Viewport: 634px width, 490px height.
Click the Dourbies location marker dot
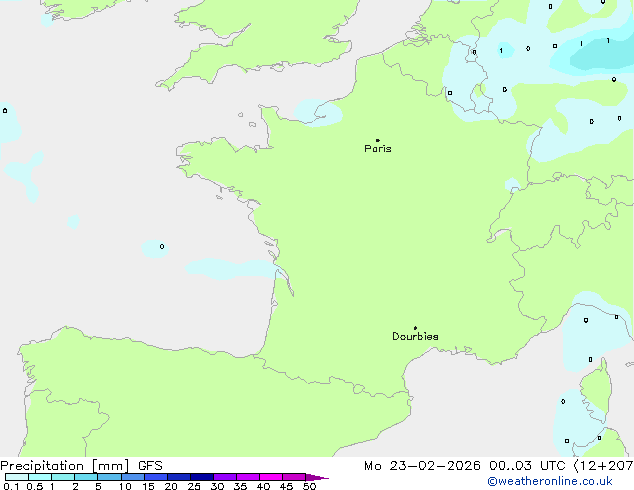(x=415, y=328)
